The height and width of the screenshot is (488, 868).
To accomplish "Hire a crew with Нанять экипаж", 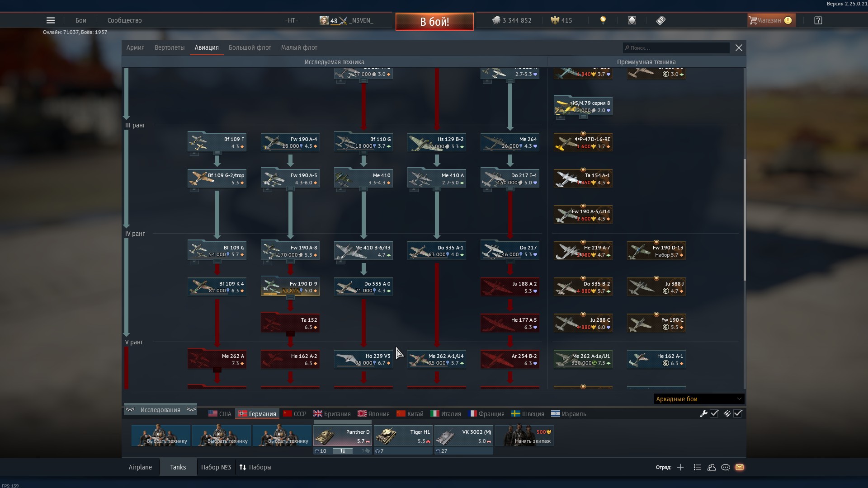I will pos(524,436).
